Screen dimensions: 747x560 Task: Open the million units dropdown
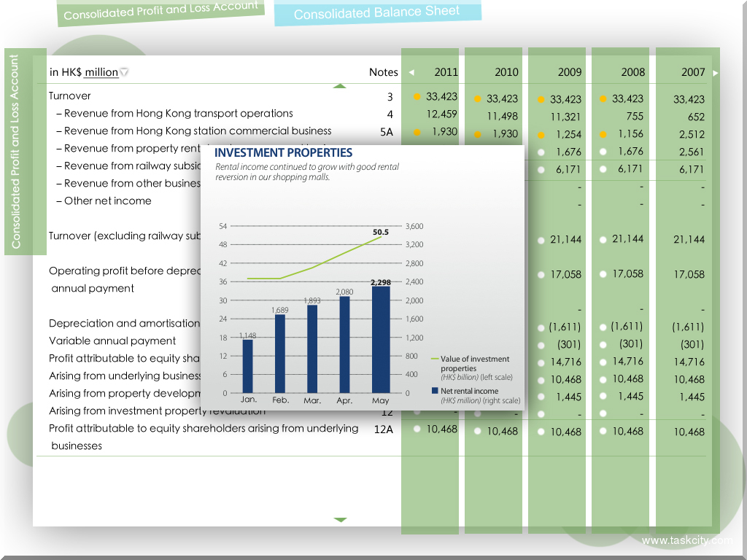pos(125,72)
